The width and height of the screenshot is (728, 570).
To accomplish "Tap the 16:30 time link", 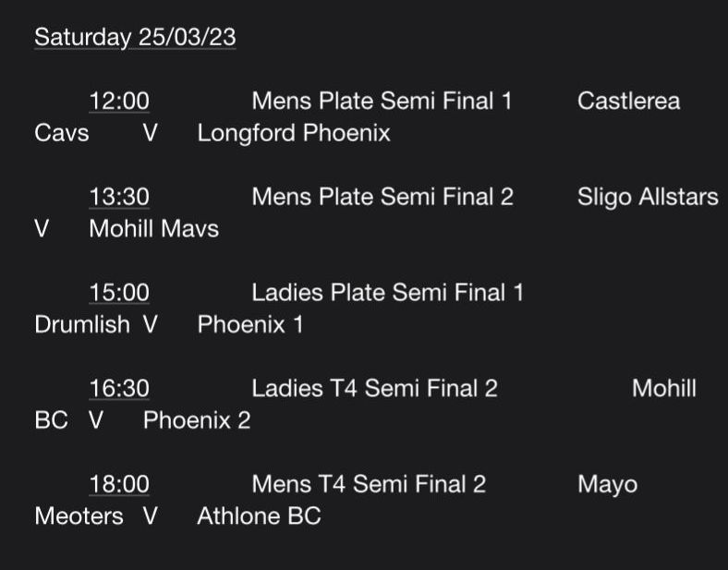I will coord(119,388).
